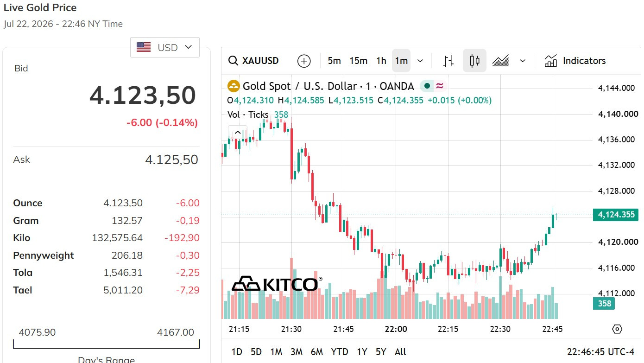The height and width of the screenshot is (363, 644).
Task: Open the USD currency dropdown
Action: click(x=165, y=47)
